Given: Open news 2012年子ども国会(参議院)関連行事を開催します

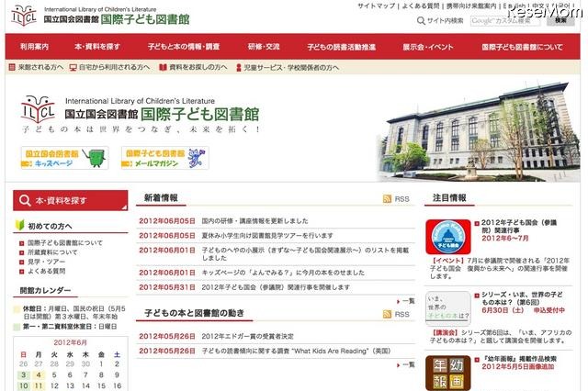Looking at the screenshot, I should tap(276, 287).
